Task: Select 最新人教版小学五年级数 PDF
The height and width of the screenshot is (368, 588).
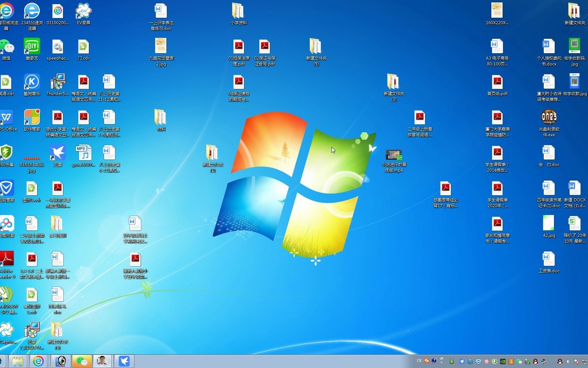Action: tap(135, 265)
